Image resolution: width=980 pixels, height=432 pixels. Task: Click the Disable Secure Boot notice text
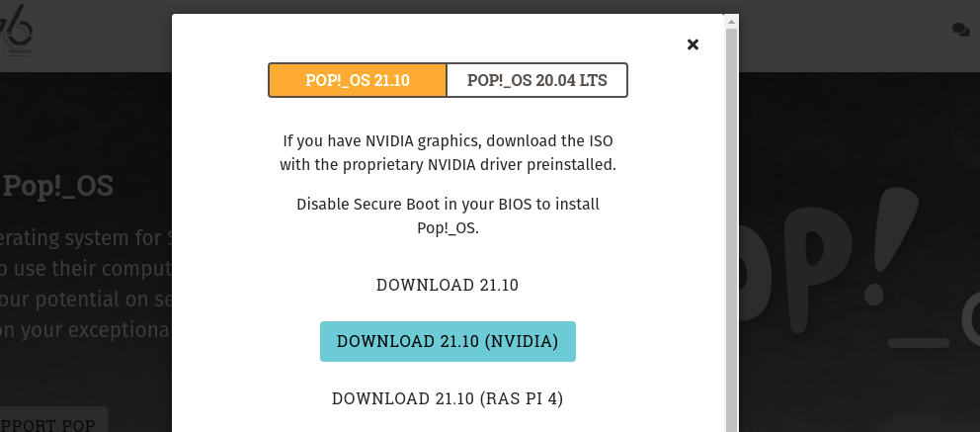tap(448, 216)
